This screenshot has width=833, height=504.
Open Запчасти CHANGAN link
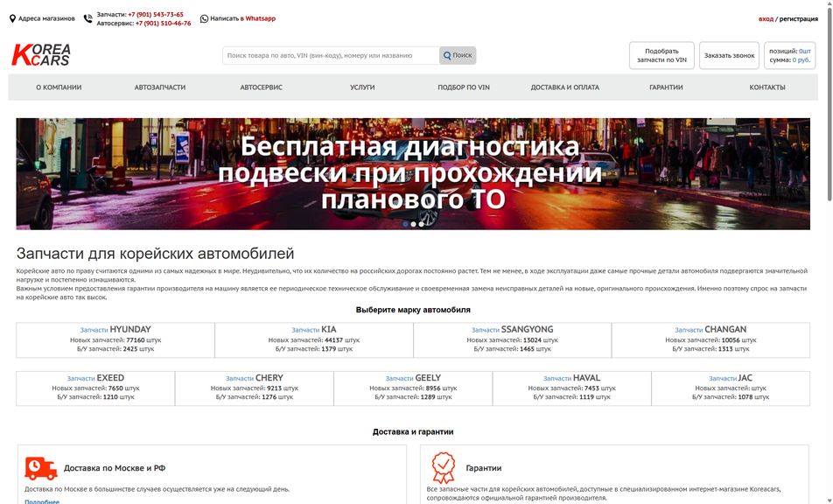tap(710, 329)
